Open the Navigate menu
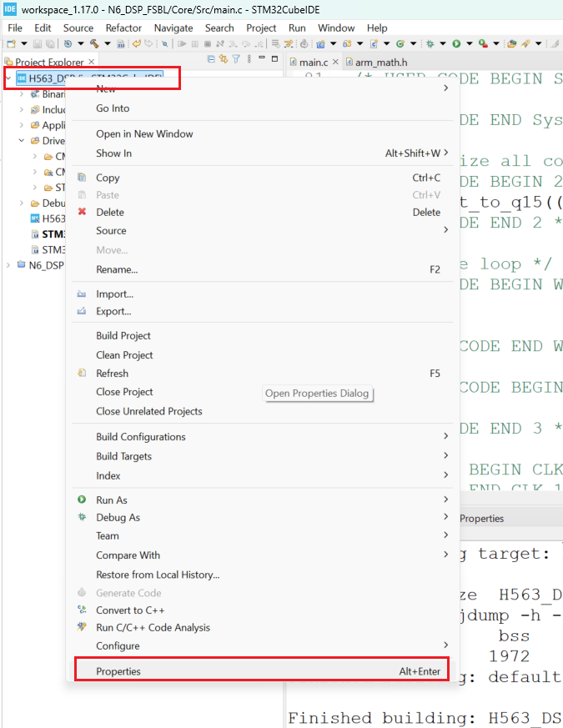This screenshot has width=563, height=728. click(x=173, y=28)
